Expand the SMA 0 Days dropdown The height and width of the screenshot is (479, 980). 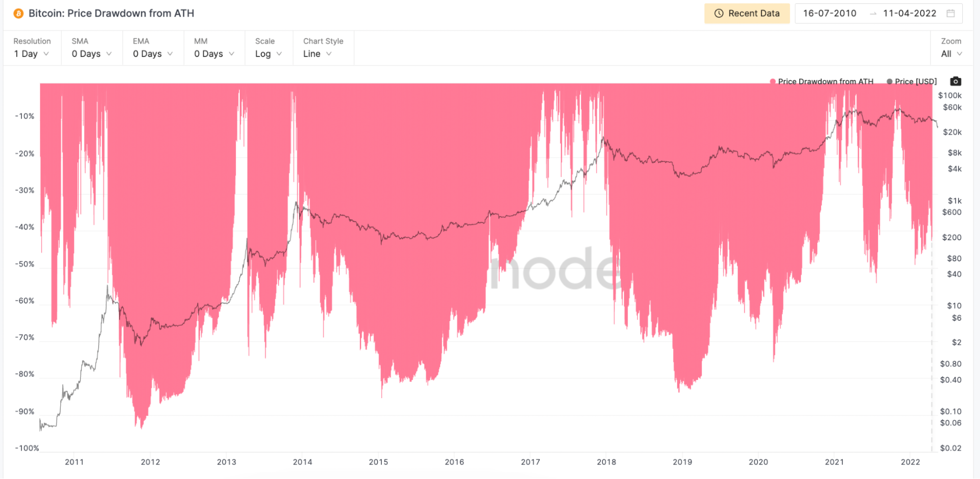(92, 54)
